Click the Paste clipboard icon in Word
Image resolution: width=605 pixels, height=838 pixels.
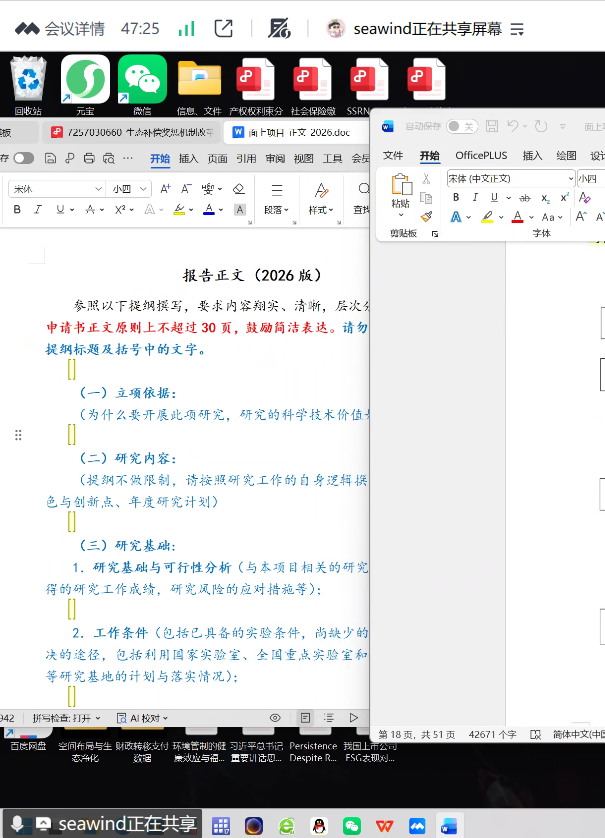tap(401, 185)
